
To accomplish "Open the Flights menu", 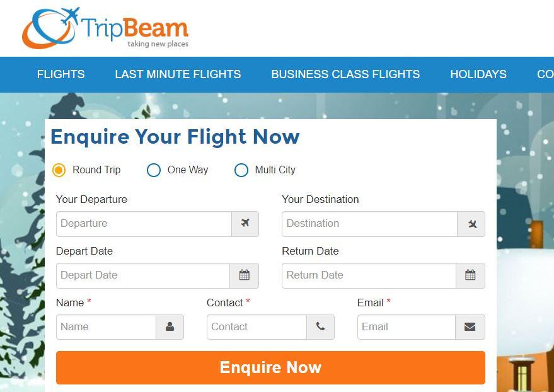I will [x=61, y=74].
